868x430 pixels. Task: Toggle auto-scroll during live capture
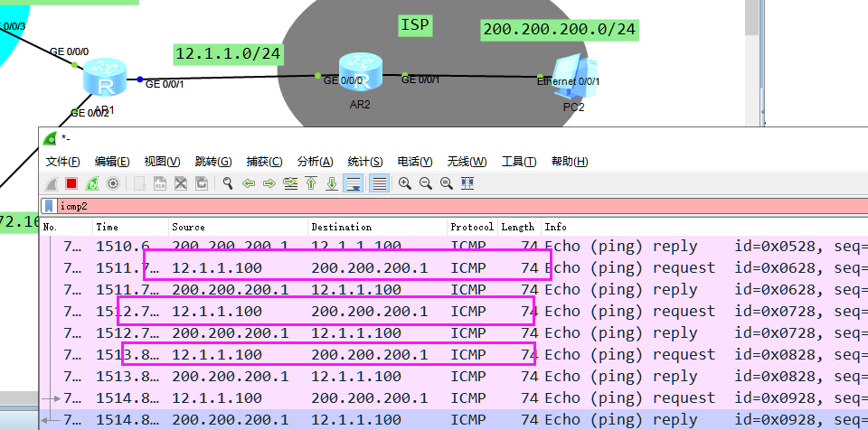pos(354,183)
